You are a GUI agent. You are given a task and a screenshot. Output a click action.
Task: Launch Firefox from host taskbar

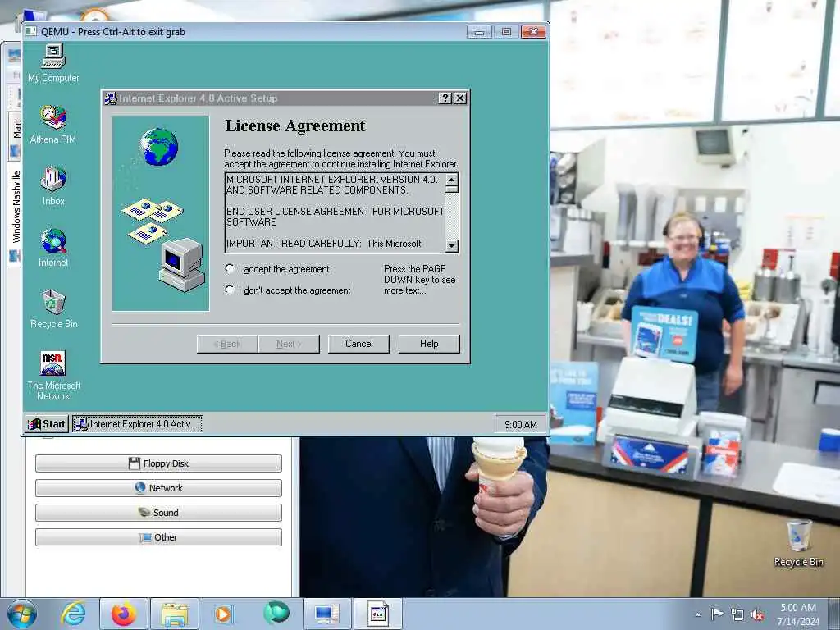pos(124,614)
